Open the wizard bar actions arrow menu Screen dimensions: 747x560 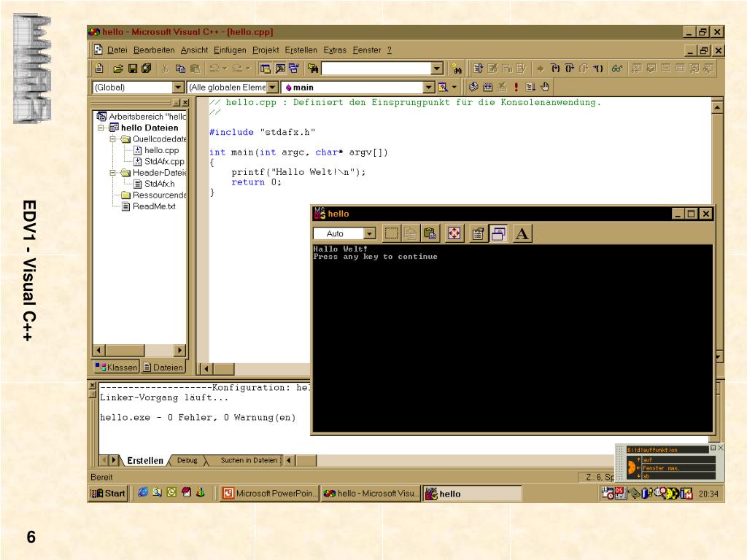(x=454, y=87)
